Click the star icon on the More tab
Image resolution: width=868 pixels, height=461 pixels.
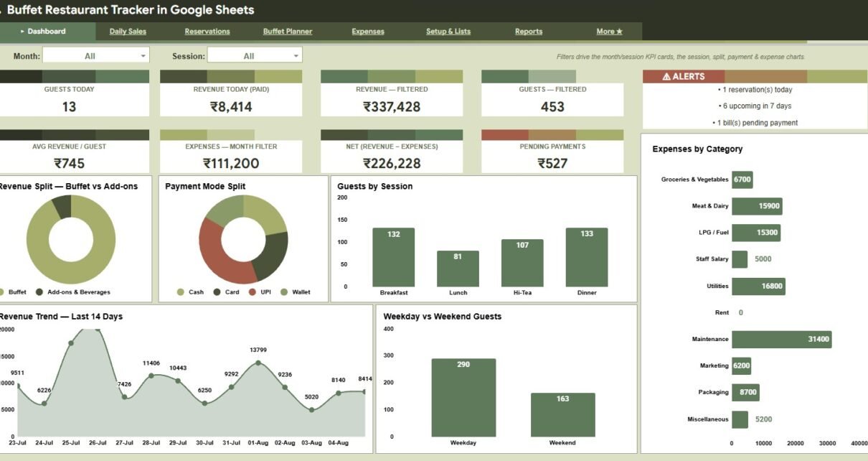coord(619,32)
